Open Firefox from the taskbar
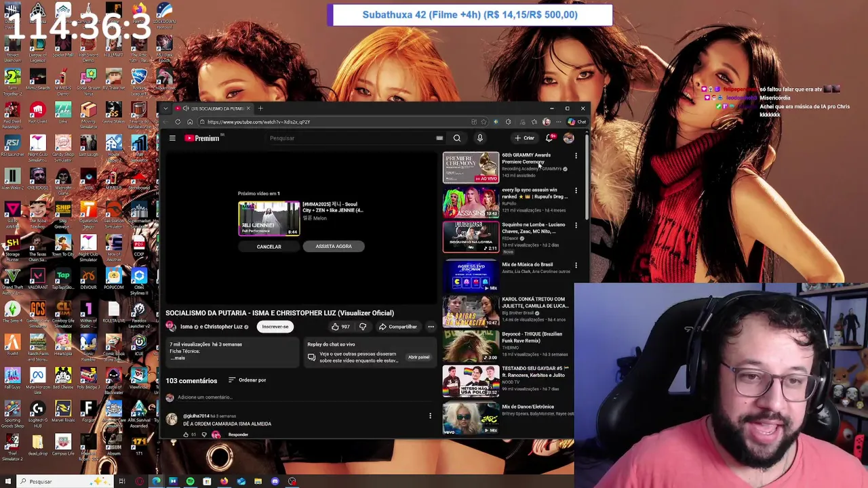 (x=224, y=481)
